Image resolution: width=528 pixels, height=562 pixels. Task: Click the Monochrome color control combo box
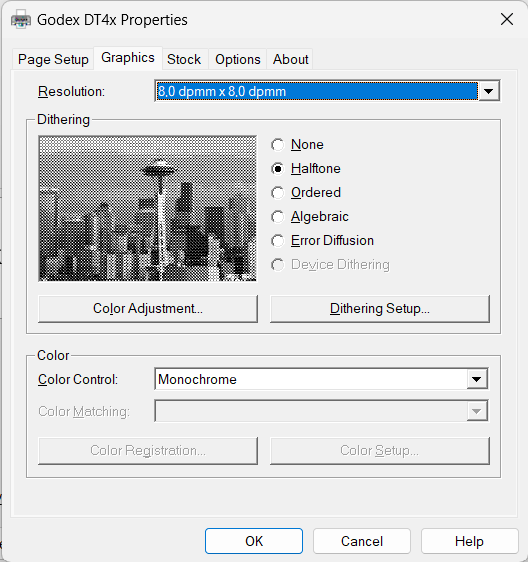(321, 379)
